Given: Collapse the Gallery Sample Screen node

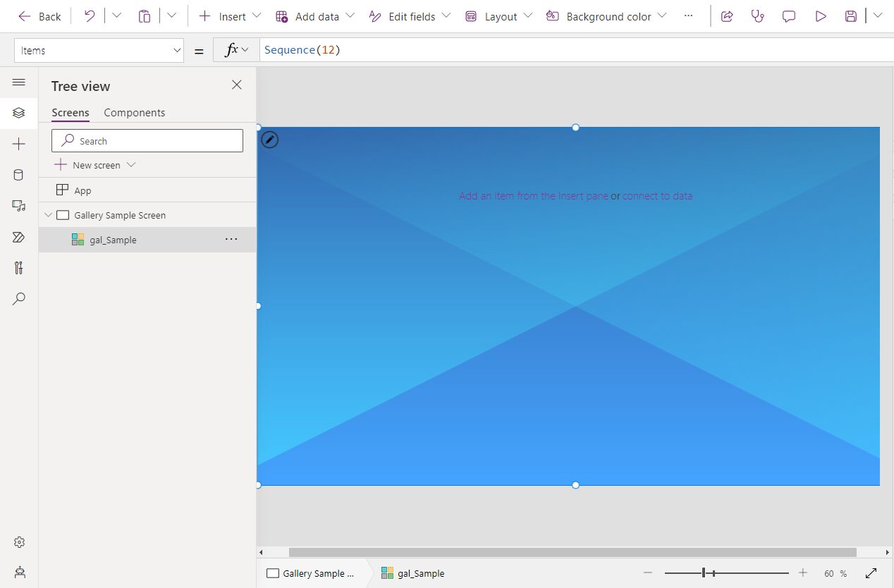Looking at the screenshot, I should [x=48, y=215].
